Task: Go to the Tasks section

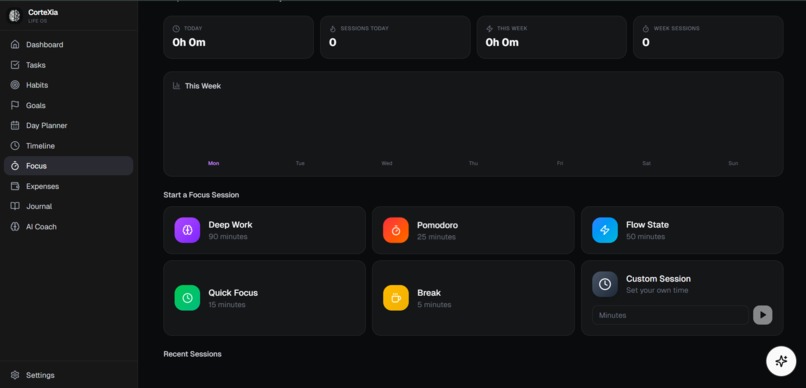Action: tap(68, 65)
